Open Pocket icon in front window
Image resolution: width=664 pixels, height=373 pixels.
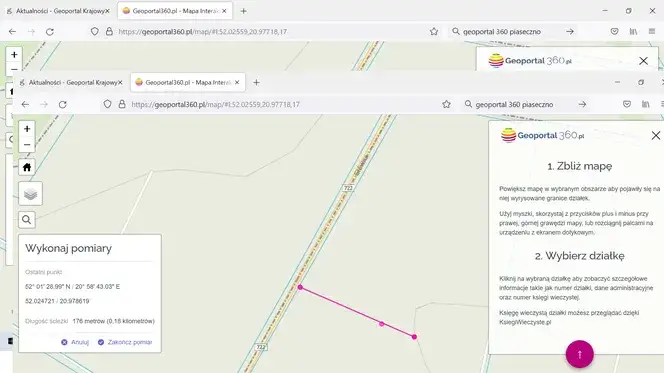click(627, 104)
